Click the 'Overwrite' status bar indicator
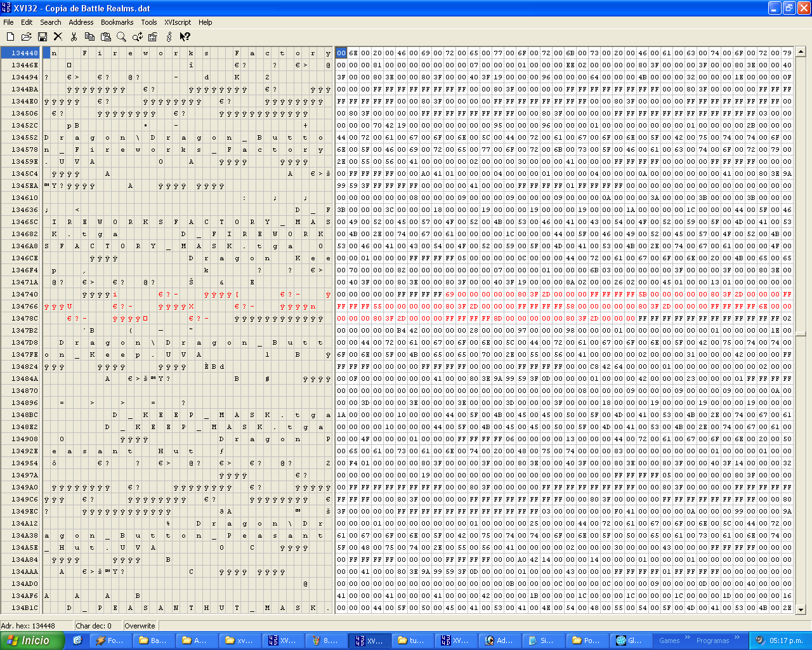 [x=140, y=626]
